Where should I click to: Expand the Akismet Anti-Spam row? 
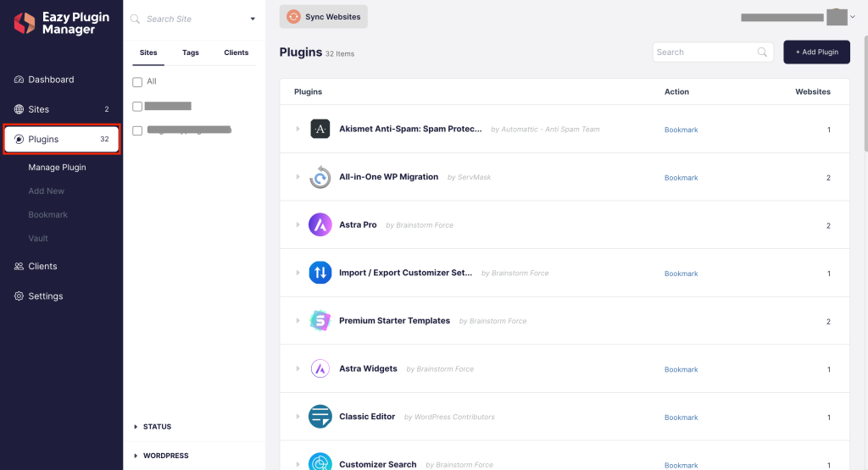[x=298, y=129]
